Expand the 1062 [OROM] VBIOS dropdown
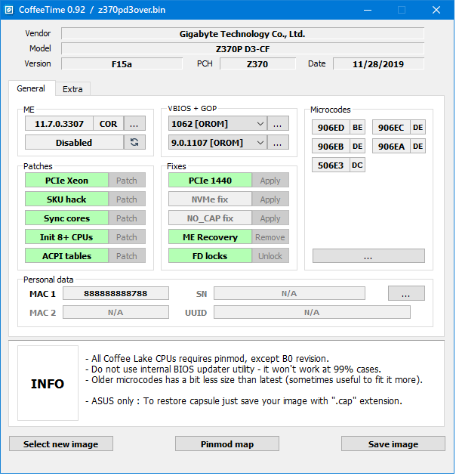The width and height of the screenshot is (456, 476). (x=260, y=124)
